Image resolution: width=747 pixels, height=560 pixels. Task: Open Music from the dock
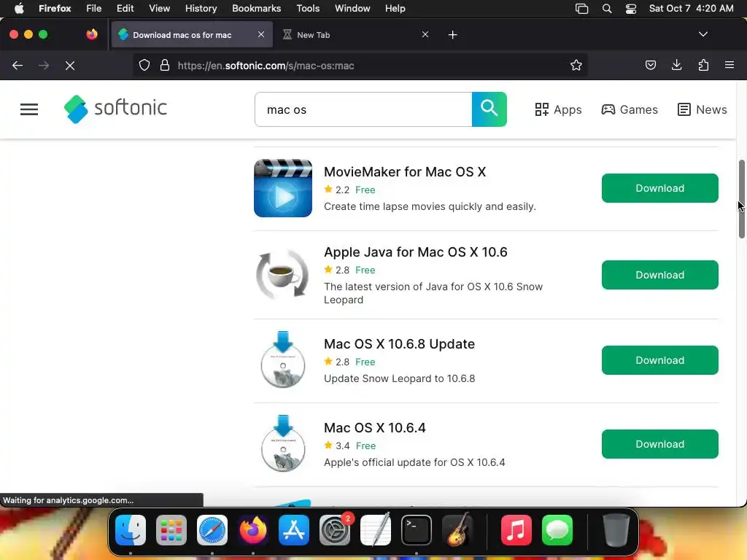point(516,530)
